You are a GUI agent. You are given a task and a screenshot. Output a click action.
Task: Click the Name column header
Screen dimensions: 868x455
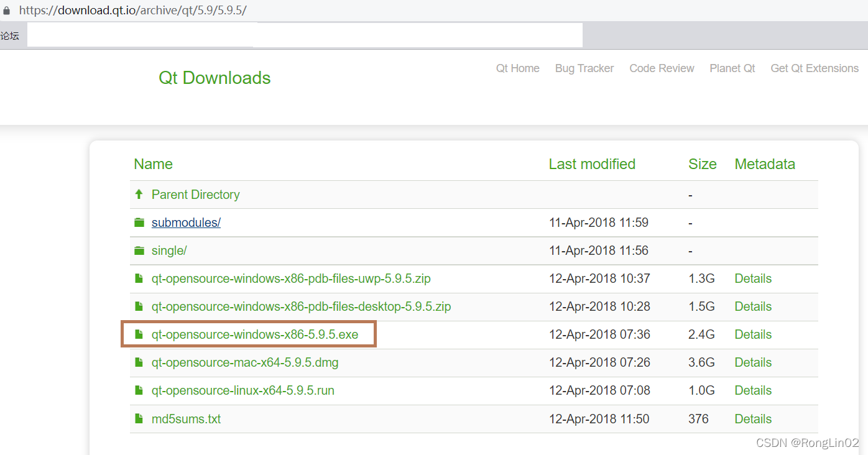pyautogui.click(x=153, y=164)
